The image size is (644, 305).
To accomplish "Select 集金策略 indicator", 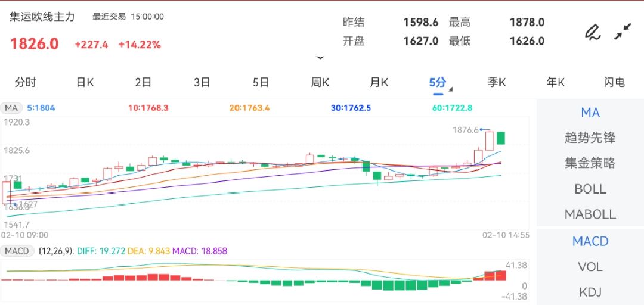I will pyautogui.click(x=590, y=163).
